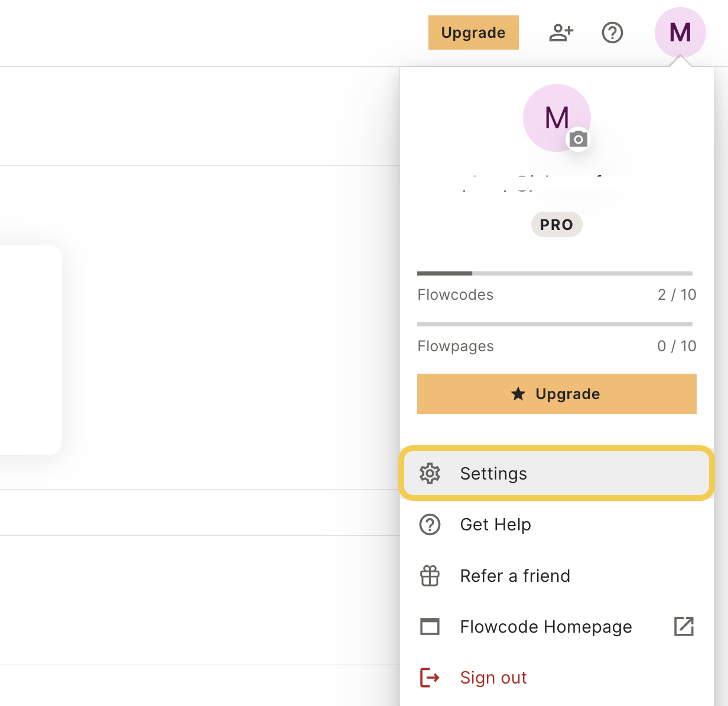Click the Flowpages usage progress bar
This screenshot has width=728, height=706.
tap(555, 324)
